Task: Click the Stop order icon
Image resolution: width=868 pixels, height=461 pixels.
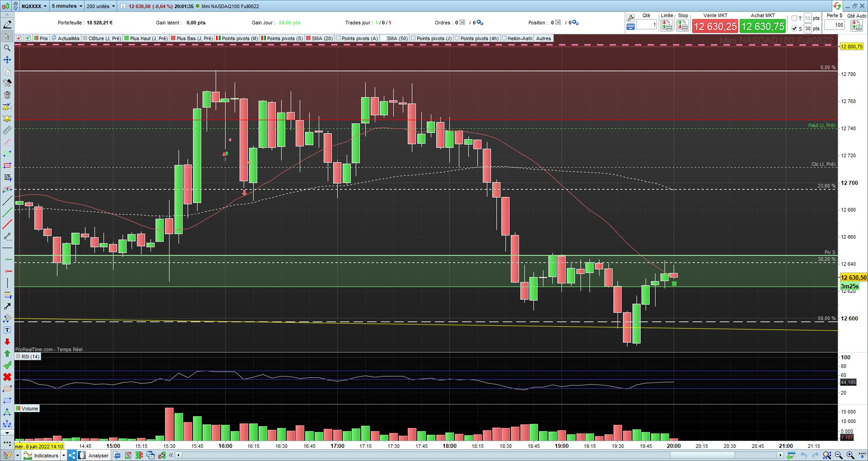Action: pos(682,26)
